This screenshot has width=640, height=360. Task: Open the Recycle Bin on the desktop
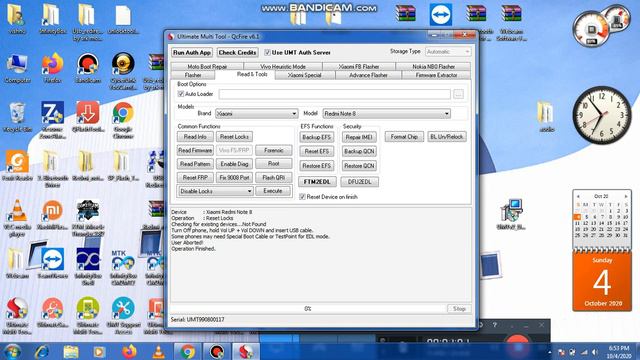17,118
